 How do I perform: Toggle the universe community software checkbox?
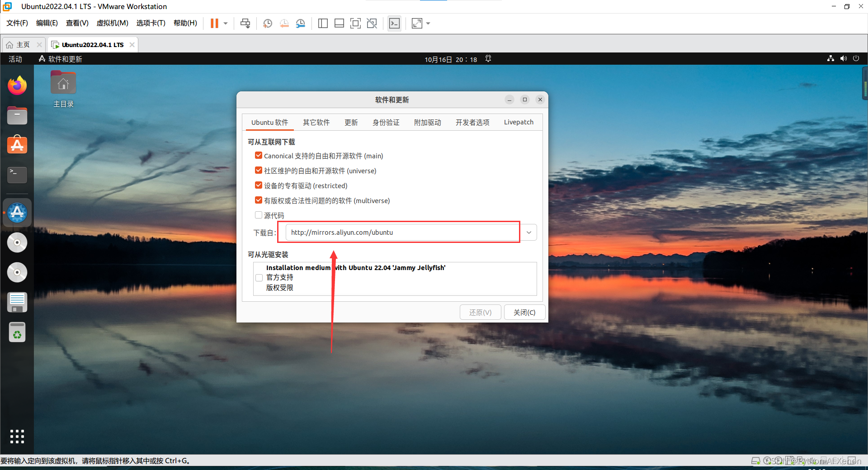click(259, 171)
